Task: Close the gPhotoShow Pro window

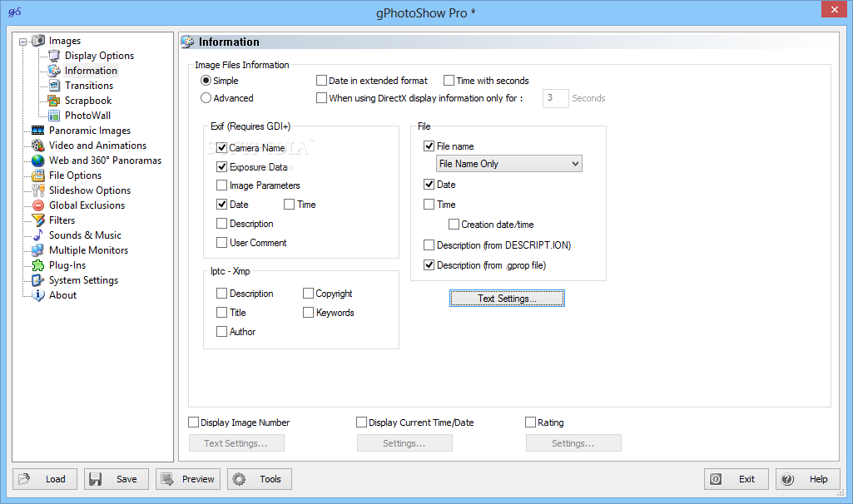Action: point(835,9)
